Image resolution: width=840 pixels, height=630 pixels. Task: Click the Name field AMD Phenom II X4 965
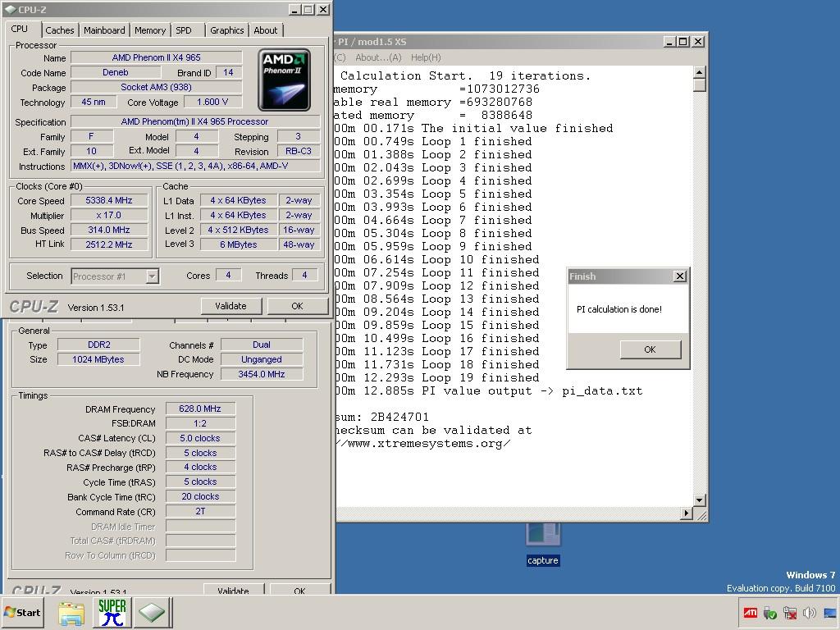point(156,57)
